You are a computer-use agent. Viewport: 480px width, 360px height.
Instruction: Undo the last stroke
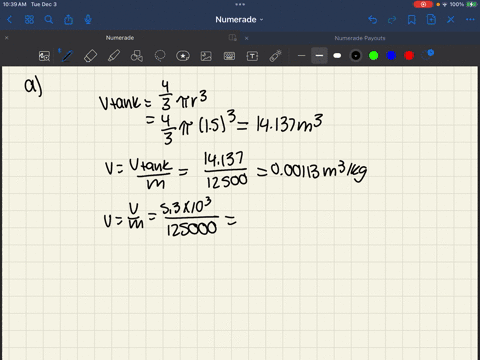click(x=373, y=20)
